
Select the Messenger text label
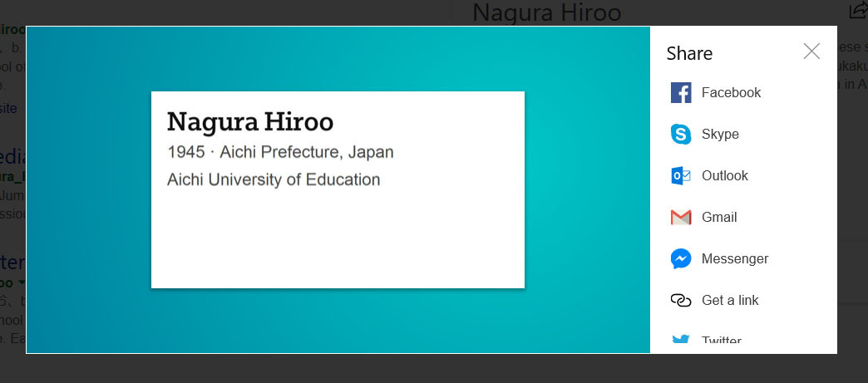click(x=735, y=259)
